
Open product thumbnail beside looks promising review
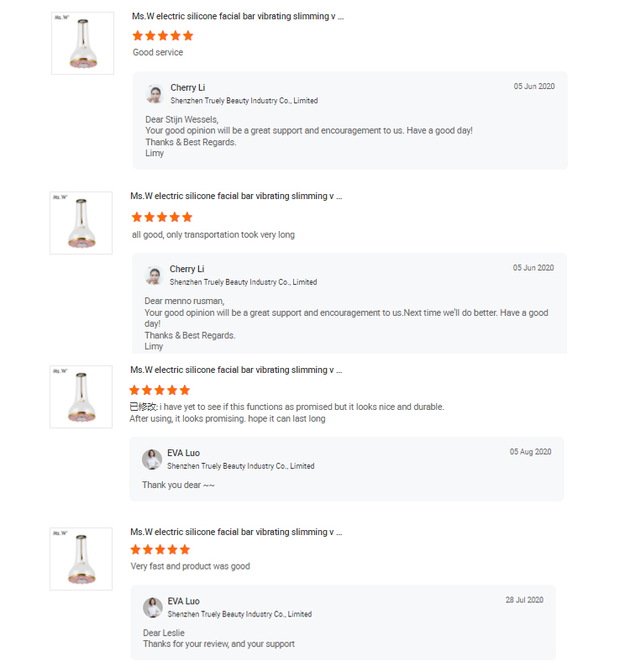(x=81, y=396)
